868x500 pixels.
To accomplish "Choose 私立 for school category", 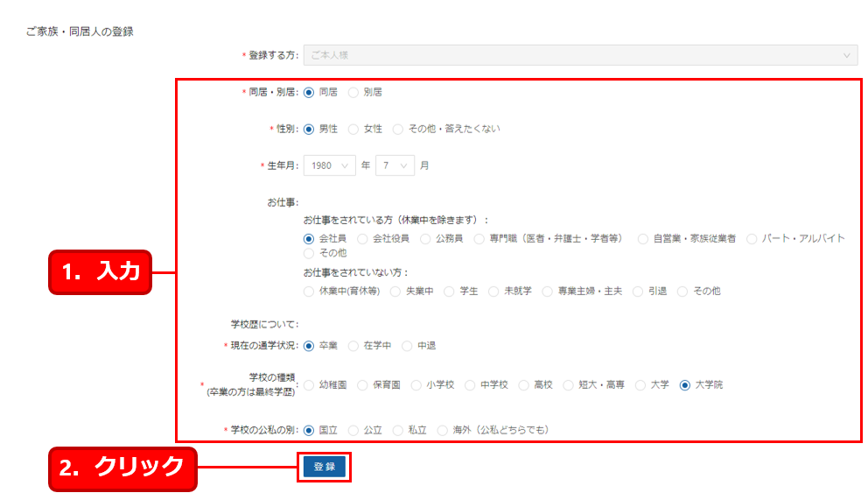I will [398, 430].
